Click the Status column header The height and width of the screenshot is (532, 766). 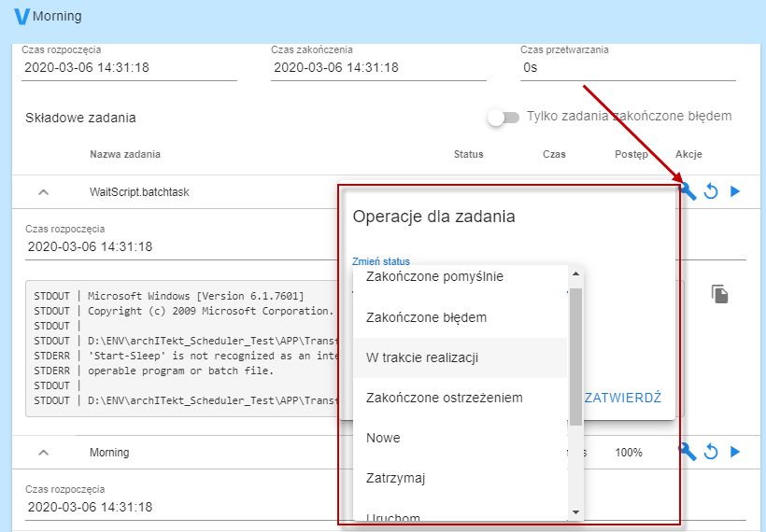click(469, 154)
